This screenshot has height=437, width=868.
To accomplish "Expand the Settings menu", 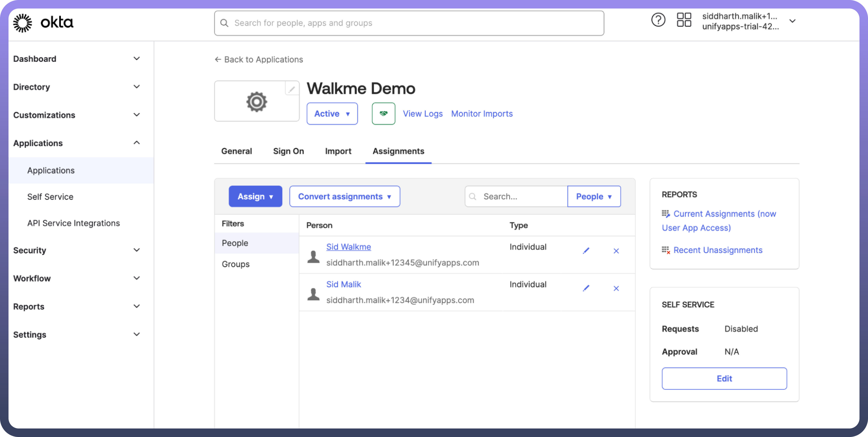I will (136, 334).
